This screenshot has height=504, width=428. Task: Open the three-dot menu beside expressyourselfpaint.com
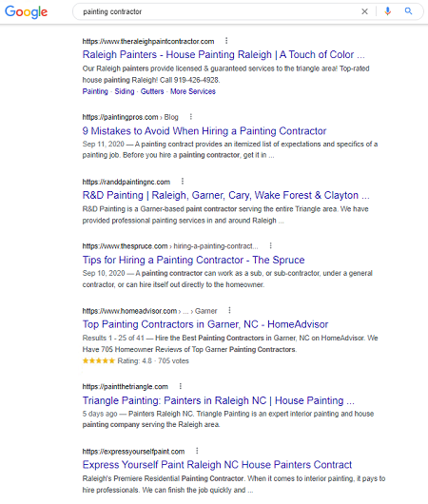coord(197,451)
